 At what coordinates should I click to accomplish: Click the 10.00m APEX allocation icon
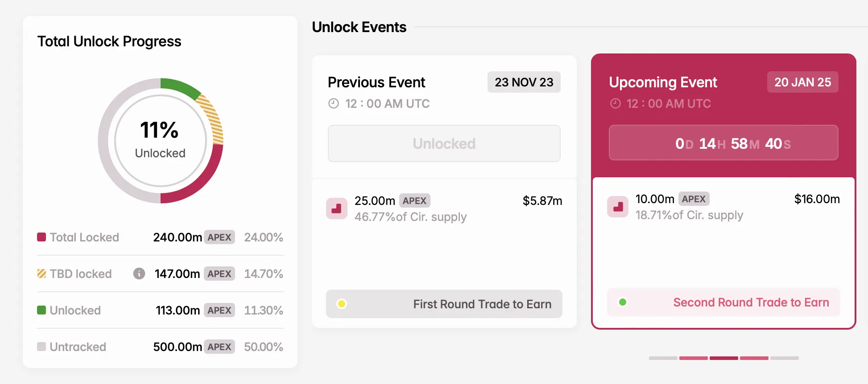[x=618, y=207]
